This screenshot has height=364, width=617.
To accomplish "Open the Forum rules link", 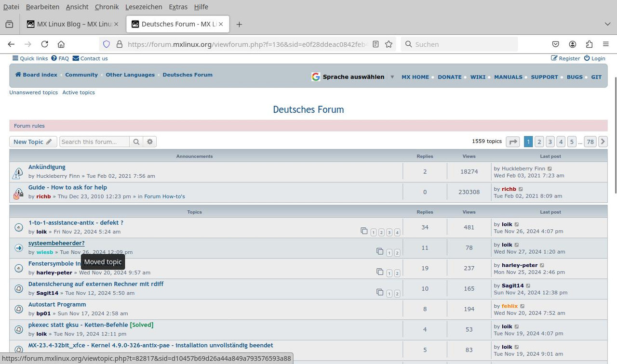I will [29, 126].
